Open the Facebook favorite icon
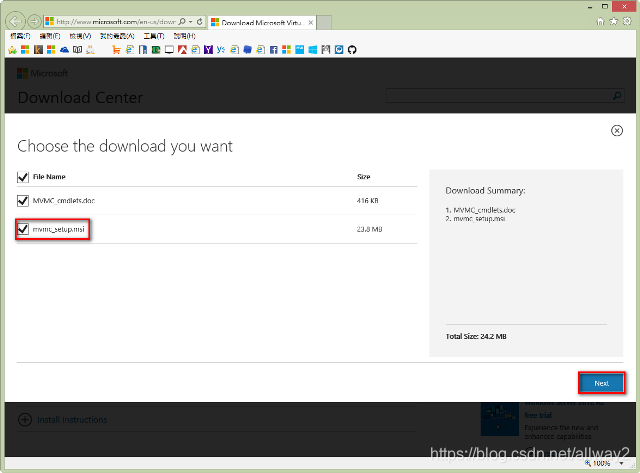Screen dimensions: 640x473 (273, 50)
